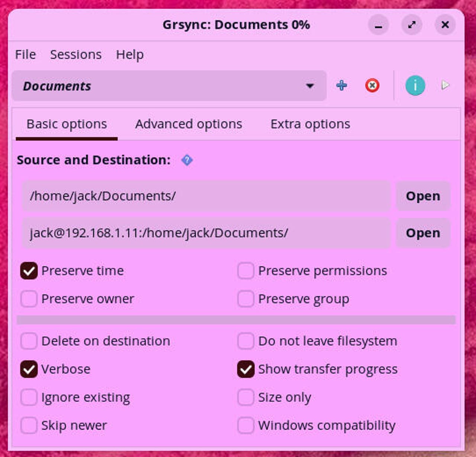Click the destination path input field
Image resolution: width=476 pixels, height=457 pixels.
point(206,233)
